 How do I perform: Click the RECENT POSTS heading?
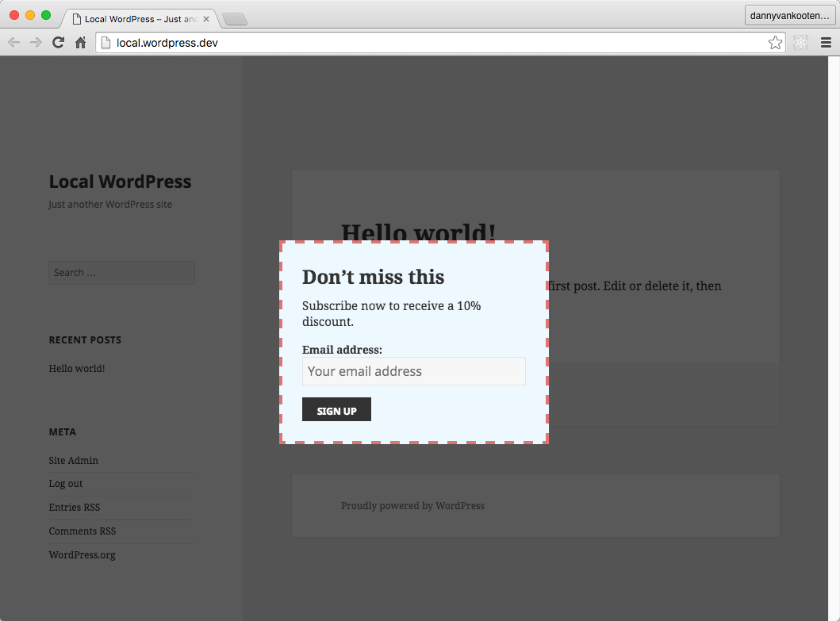click(x=85, y=340)
